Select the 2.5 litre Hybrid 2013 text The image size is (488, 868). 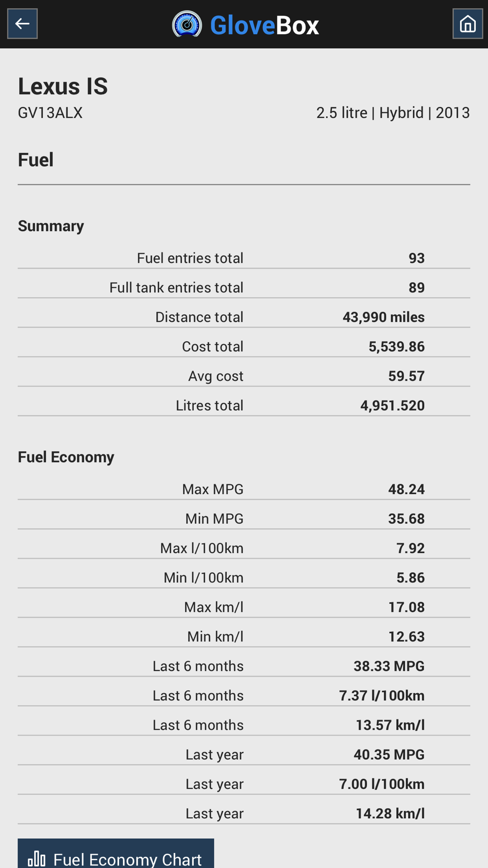click(x=393, y=113)
